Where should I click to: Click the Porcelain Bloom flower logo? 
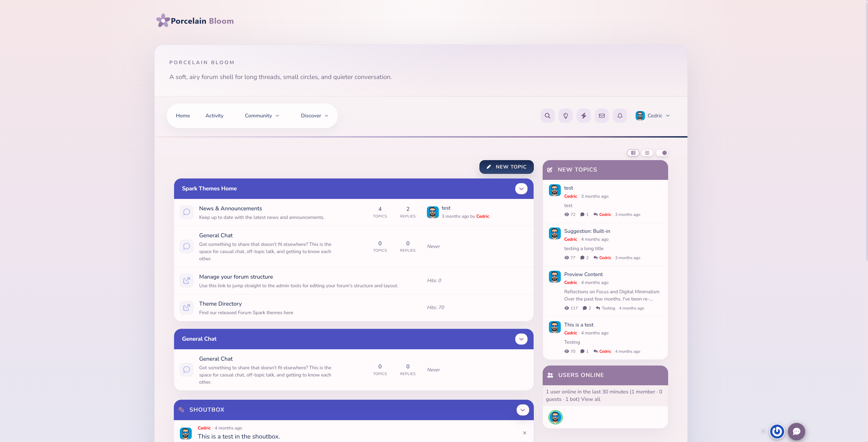pyautogui.click(x=163, y=20)
